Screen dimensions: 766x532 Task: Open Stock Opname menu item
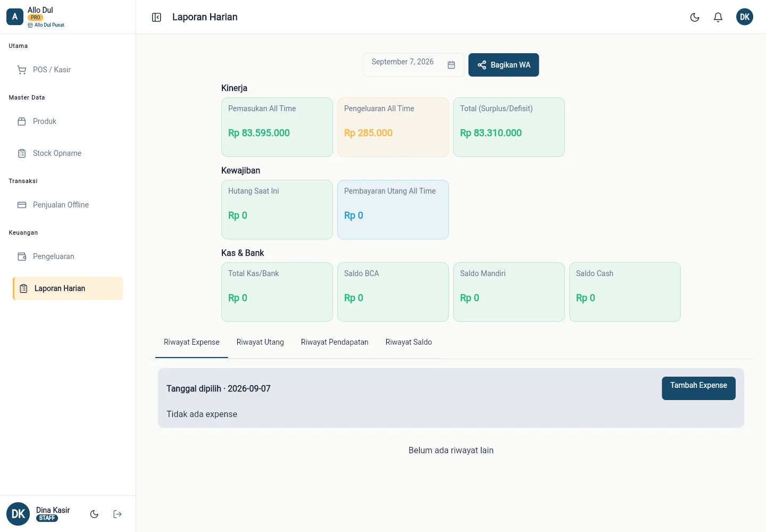68,153
